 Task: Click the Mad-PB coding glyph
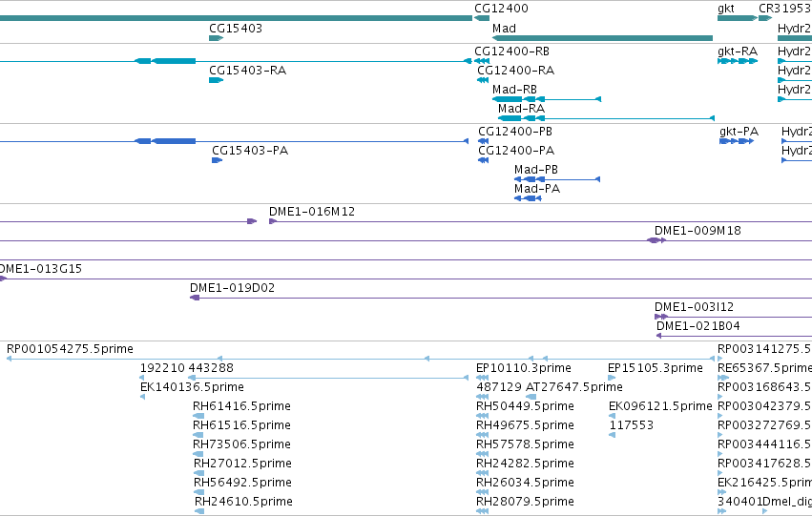557,179
